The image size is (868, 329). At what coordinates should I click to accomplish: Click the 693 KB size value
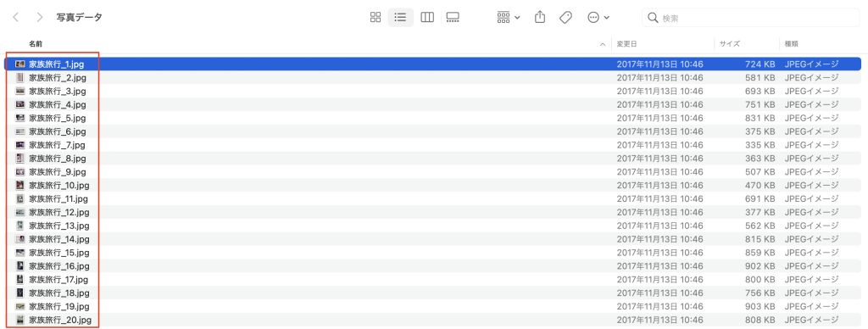coord(759,91)
